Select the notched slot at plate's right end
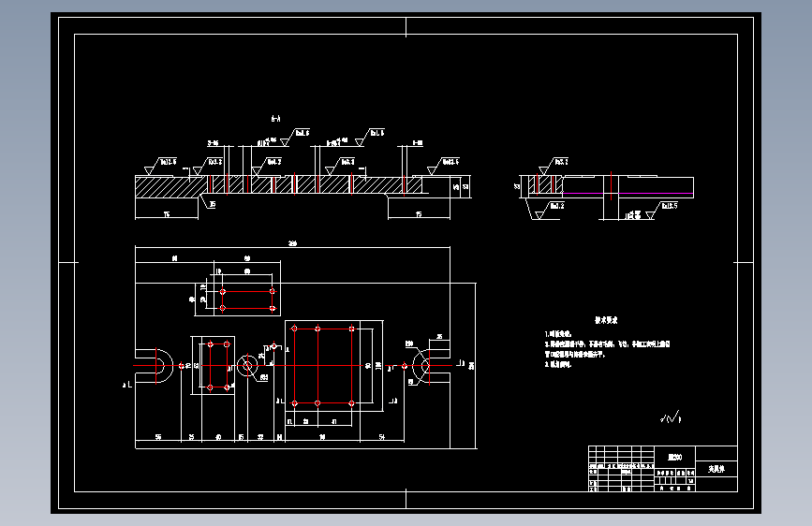Image resolution: width=812 pixels, height=526 pixels. click(x=432, y=366)
